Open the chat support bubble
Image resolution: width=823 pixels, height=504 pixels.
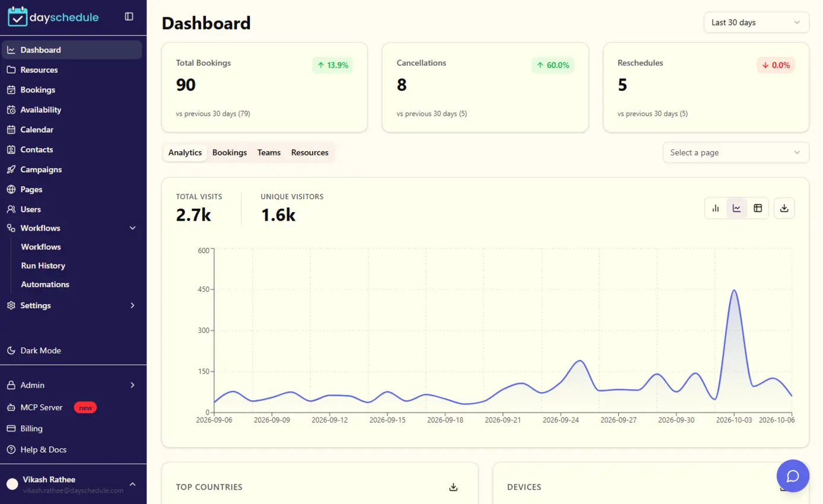793,476
